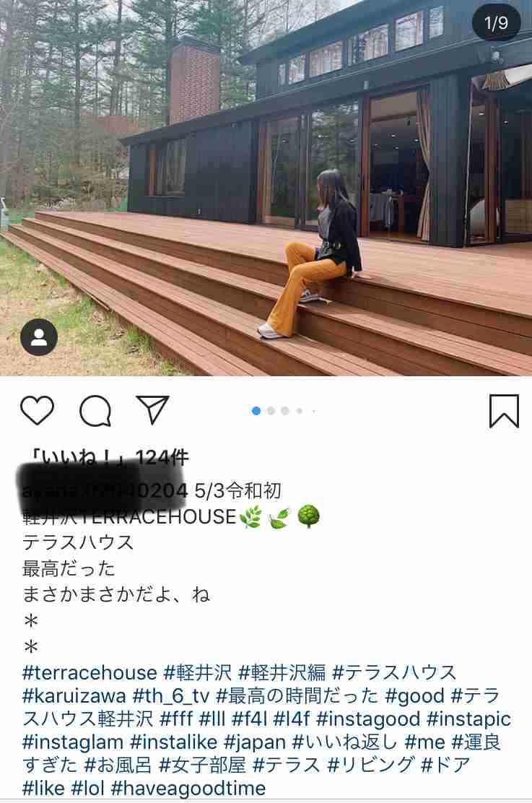Share post with paper plane icon
The width and height of the screenshot is (532, 803).
click(152, 409)
